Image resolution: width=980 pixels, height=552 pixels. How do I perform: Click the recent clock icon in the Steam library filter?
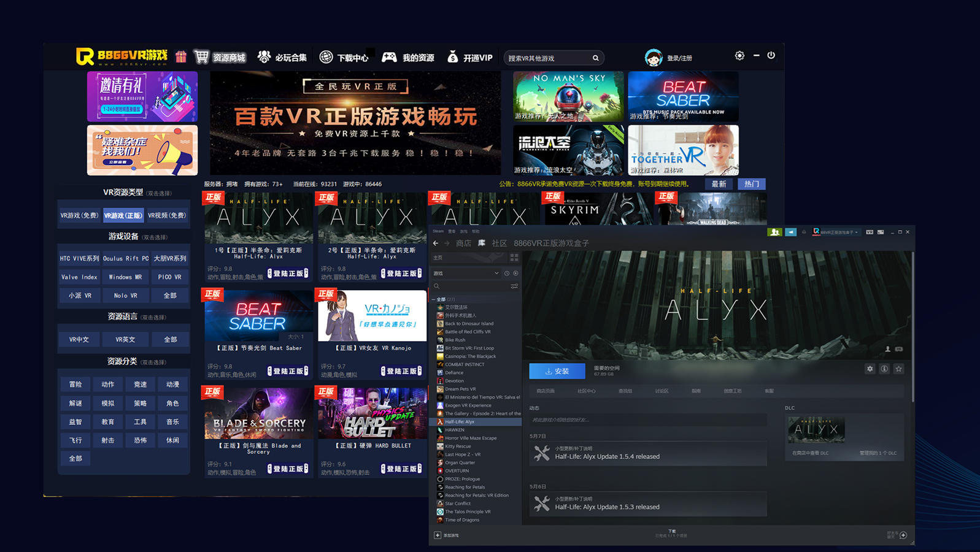point(507,273)
